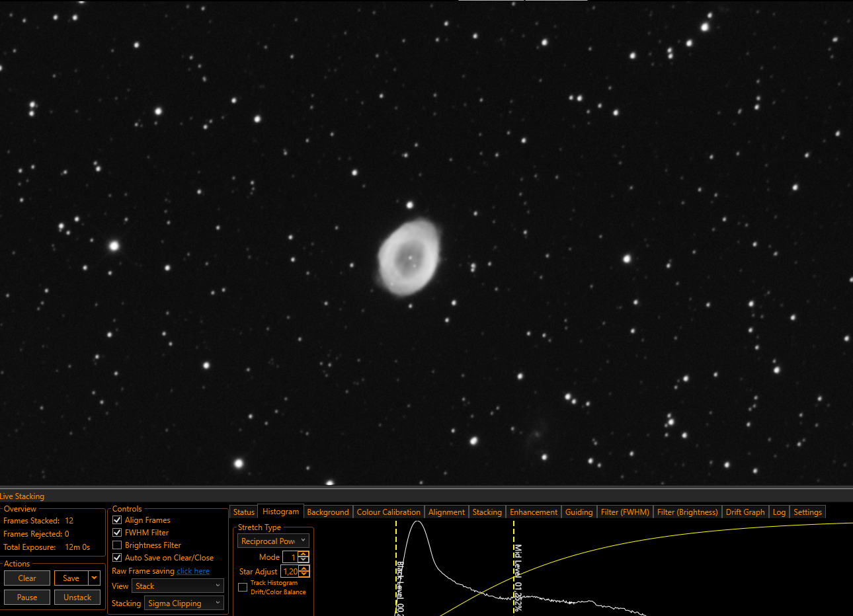Switch to the Colour Calibration tab
The width and height of the screenshot is (853, 616).
click(x=388, y=512)
